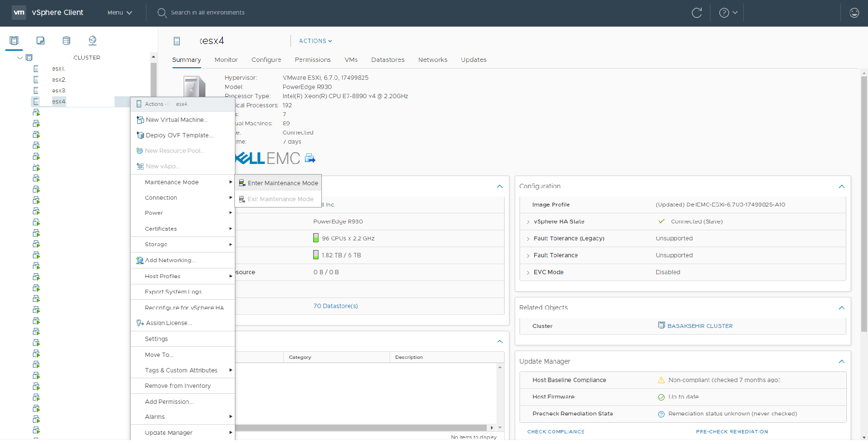Switch to the Datastores tab
Viewport: 868px width, 444px height.
click(388, 60)
